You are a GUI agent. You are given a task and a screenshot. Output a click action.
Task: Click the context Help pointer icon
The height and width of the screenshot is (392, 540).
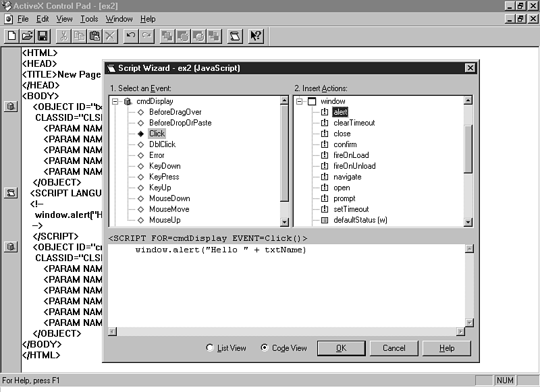(256, 36)
